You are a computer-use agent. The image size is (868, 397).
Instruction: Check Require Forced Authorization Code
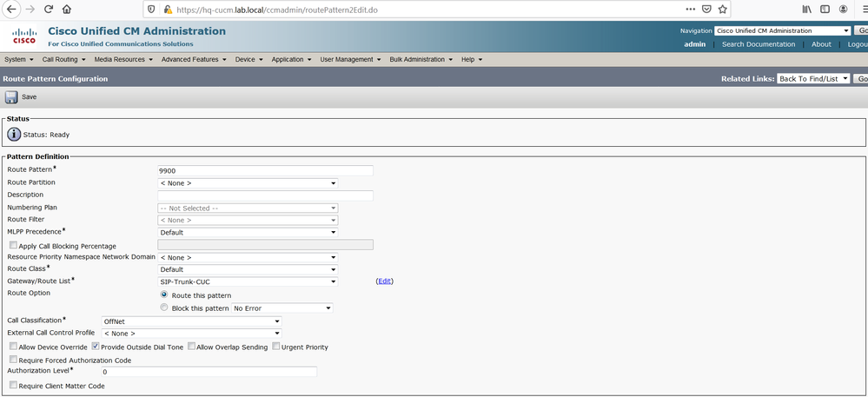(13, 360)
